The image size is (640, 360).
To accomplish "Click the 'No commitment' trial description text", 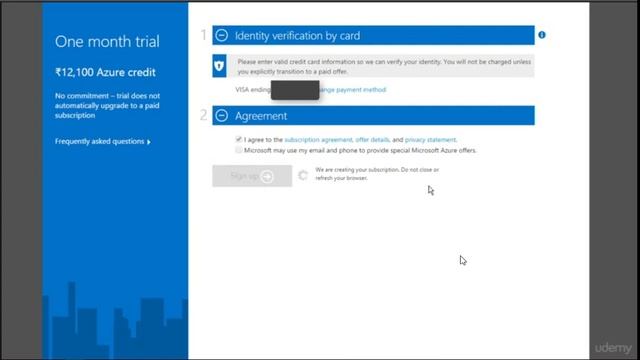I will [x=107, y=105].
